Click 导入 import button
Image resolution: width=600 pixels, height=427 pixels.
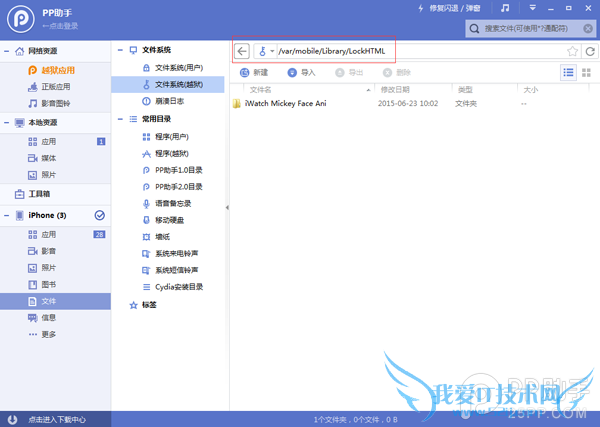click(x=301, y=72)
